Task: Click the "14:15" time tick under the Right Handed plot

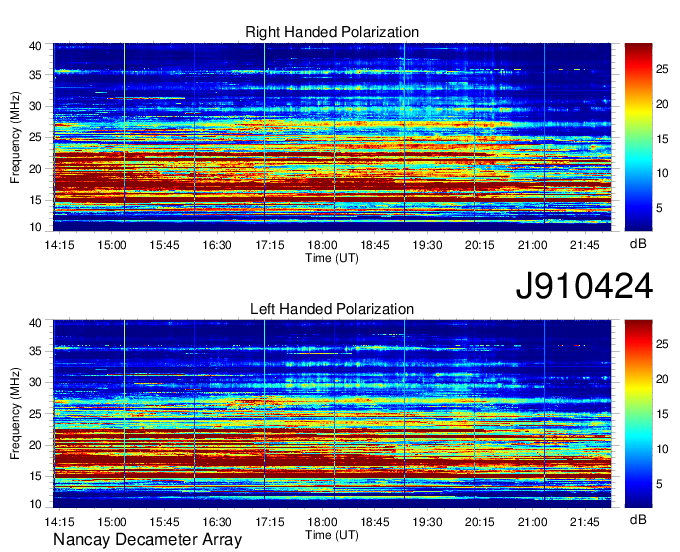Action: click(59, 245)
